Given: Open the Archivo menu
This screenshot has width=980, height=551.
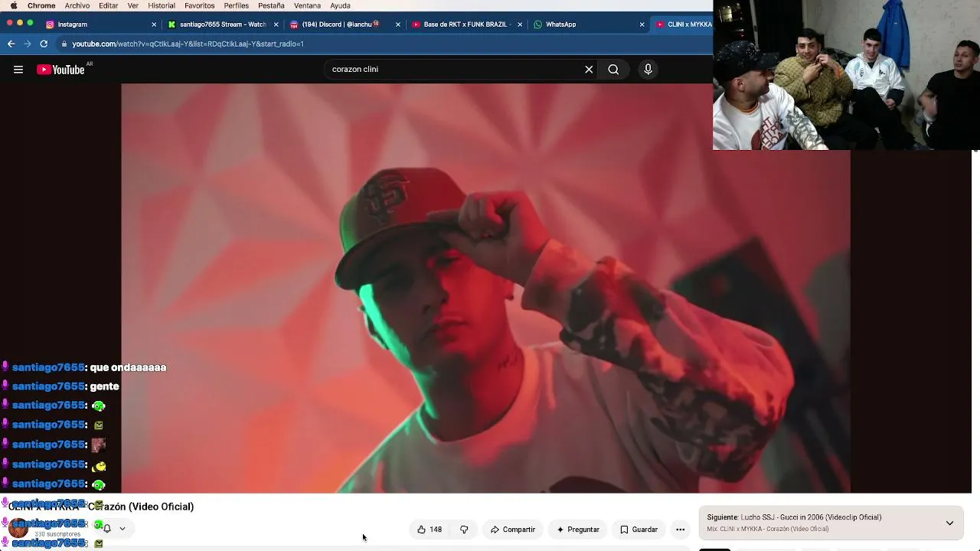Looking at the screenshot, I should click(77, 5).
